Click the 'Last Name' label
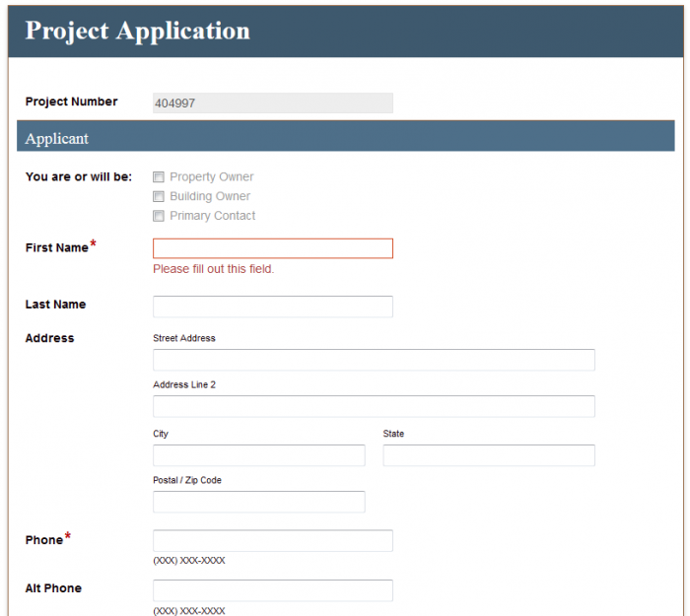This screenshot has height=616, width=690. pyautogui.click(x=55, y=305)
